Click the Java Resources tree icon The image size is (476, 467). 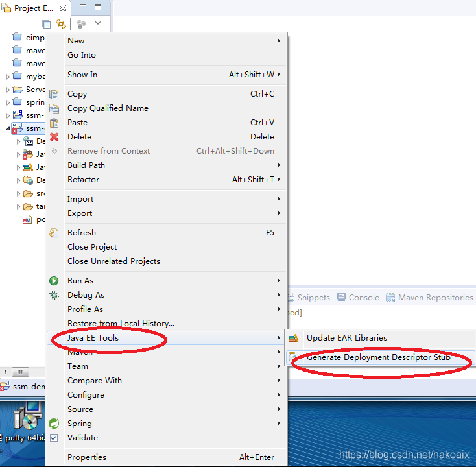pyautogui.click(x=28, y=154)
